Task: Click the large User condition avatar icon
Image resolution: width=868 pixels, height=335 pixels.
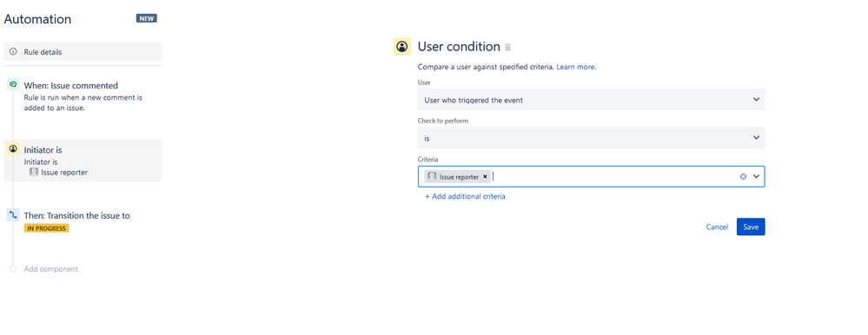Action: tap(402, 47)
